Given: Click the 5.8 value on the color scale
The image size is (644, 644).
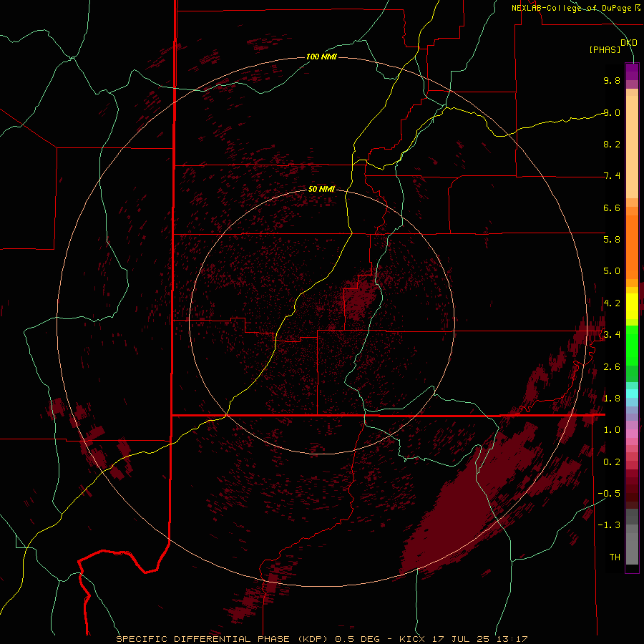Looking at the screenshot, I should click(x=612, y=240).
